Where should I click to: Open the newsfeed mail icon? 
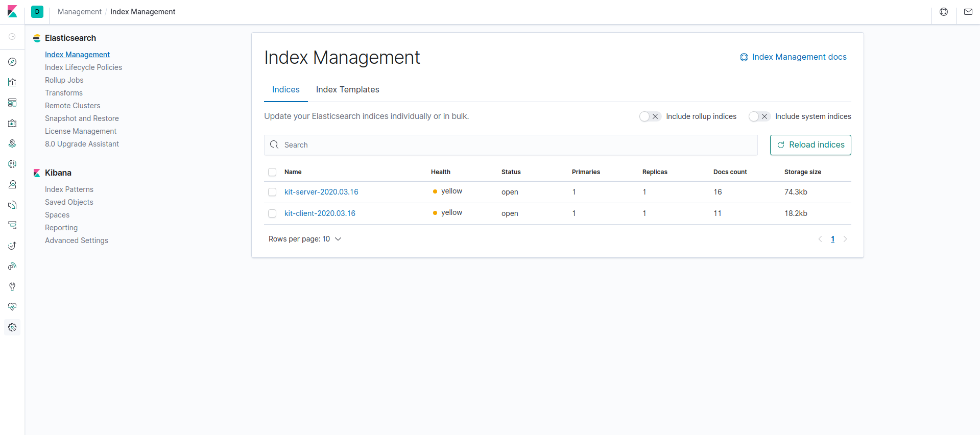968,12
